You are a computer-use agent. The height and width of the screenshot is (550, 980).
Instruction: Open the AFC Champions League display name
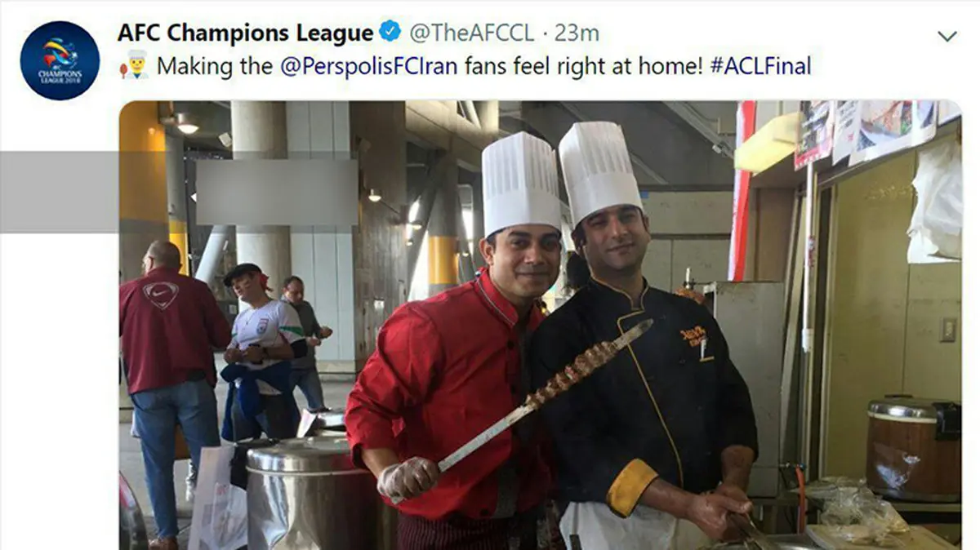246,33
